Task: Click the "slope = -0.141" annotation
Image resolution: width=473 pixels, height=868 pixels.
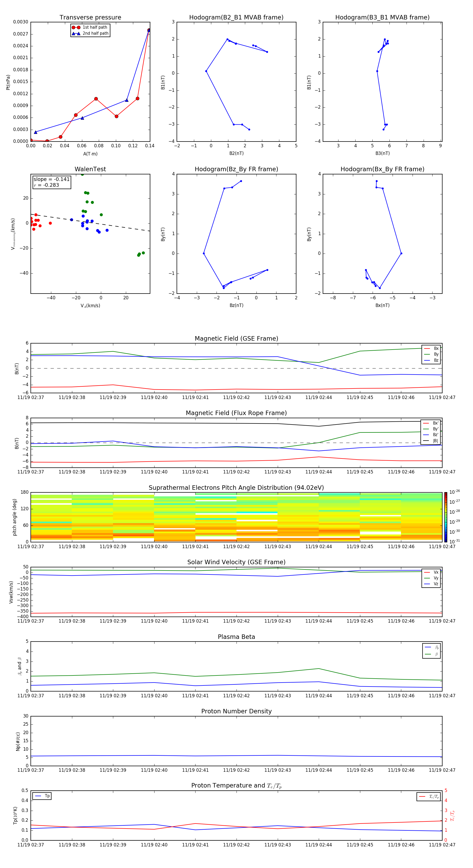Action: click(x=52, y=179)
